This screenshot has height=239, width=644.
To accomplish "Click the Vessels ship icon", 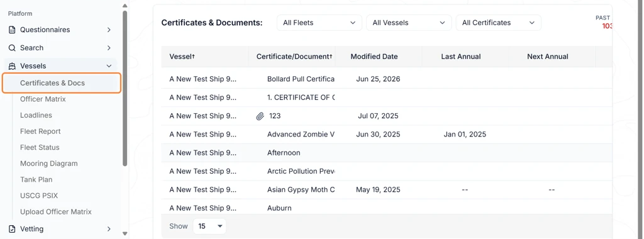I will point(12,65).
